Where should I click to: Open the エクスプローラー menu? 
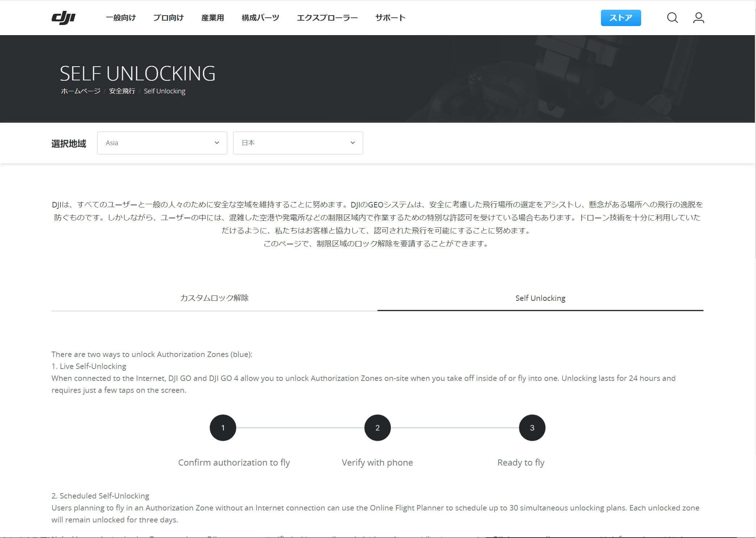(327, 18)
